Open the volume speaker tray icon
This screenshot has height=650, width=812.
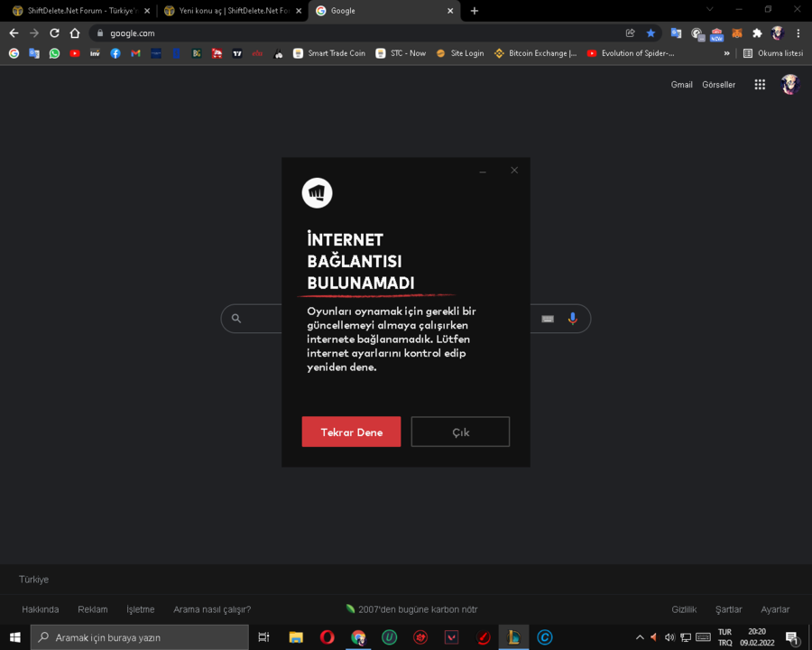click(x=669, y=637)
